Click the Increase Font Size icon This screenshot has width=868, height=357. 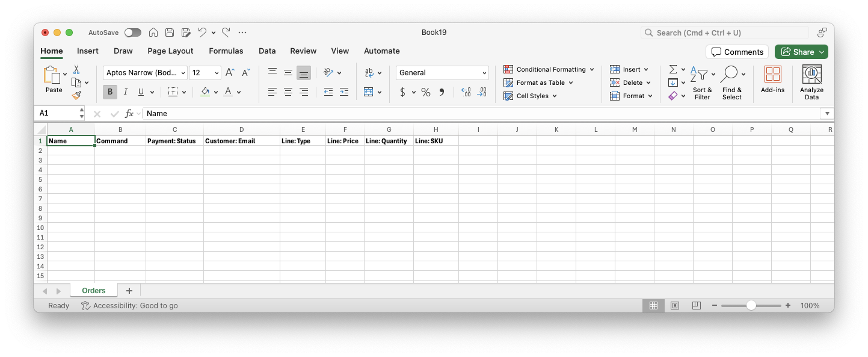coord(230,73)
